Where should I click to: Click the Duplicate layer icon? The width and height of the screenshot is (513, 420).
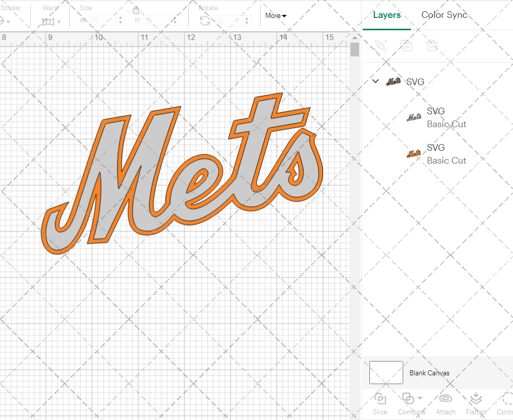(x=406, y=46)
